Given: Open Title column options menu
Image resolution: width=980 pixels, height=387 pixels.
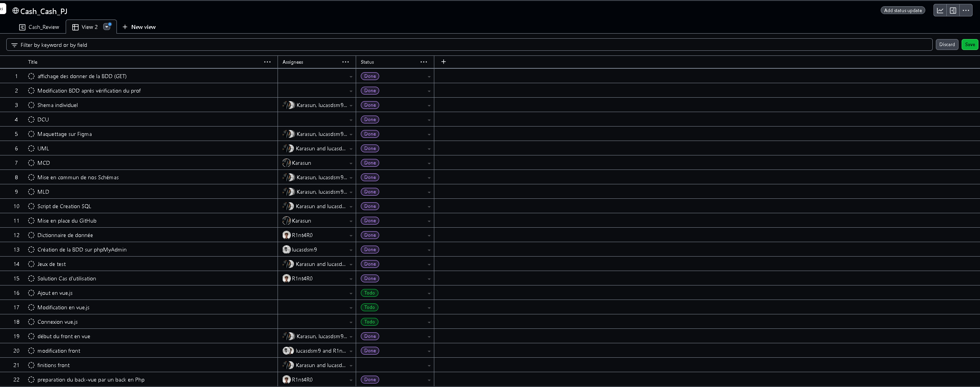Looking at the screenshot, I should click(x=267, y=62).
